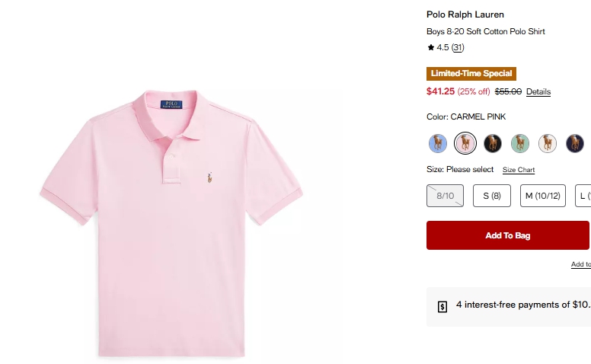Choose size S (8)
591x364 pixels.
pyautogui.click(x=491, y=196)
